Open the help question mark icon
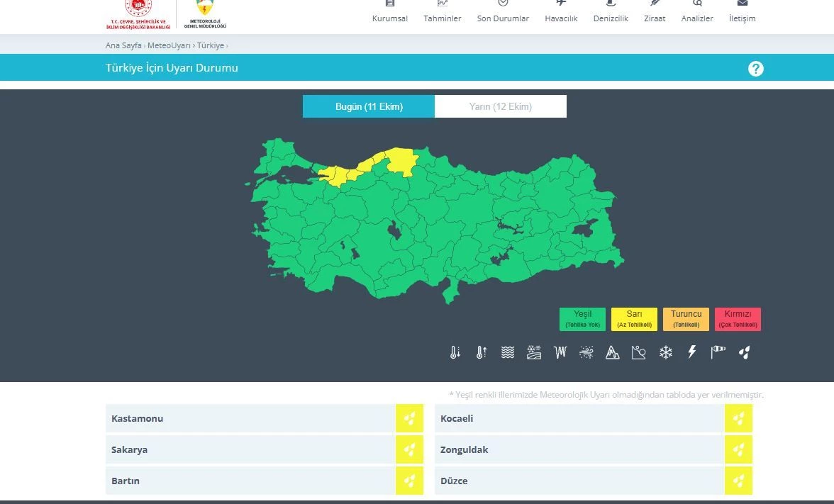The width and height of the screenshot is (834, 504). coord(756,69)
